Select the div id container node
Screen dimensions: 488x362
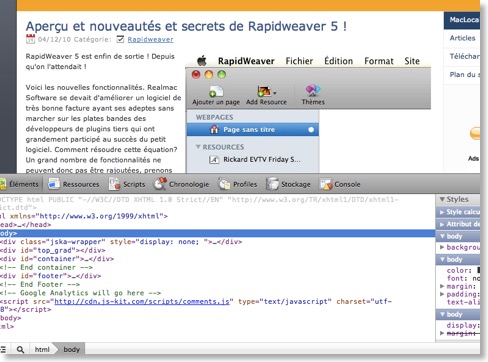click(57, 259)
